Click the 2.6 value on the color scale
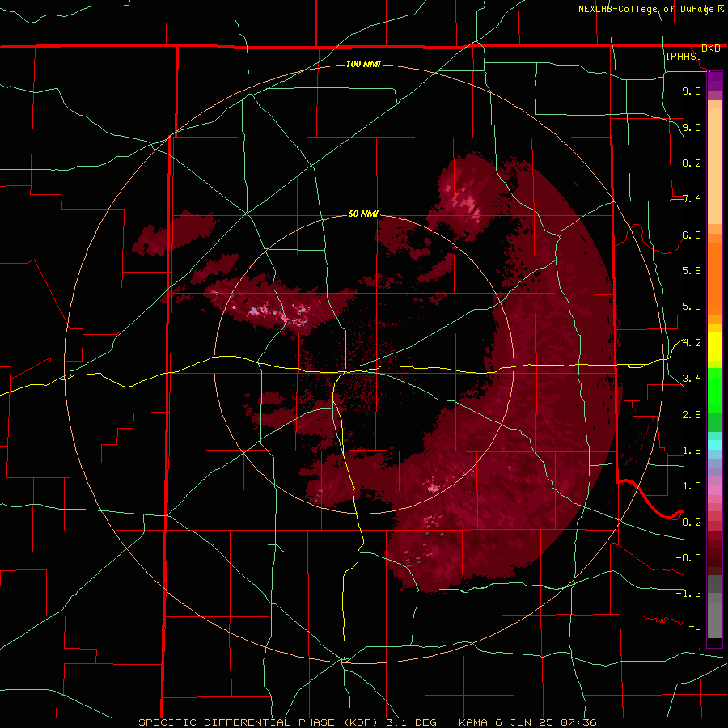This screenshot has width=728, height=728. coord(692,415)
